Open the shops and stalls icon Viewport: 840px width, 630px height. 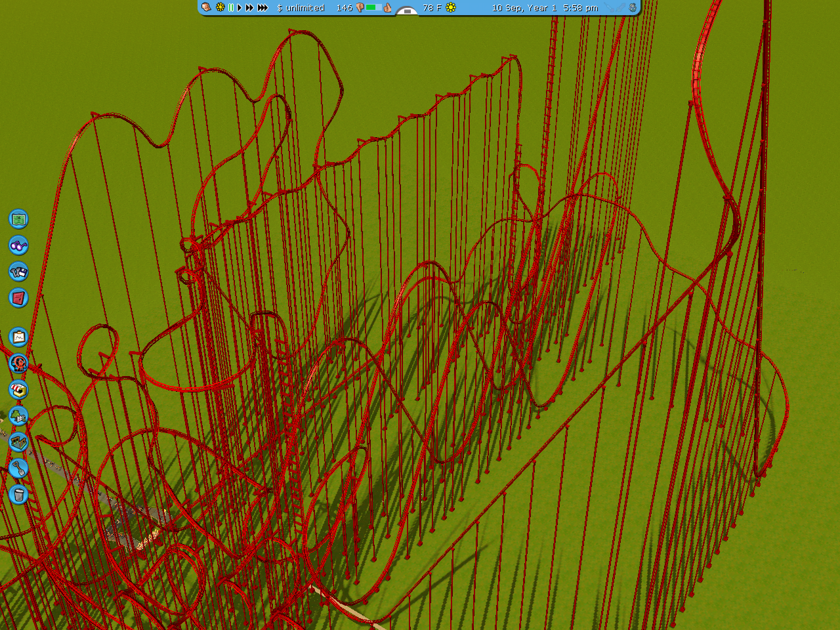18,389
